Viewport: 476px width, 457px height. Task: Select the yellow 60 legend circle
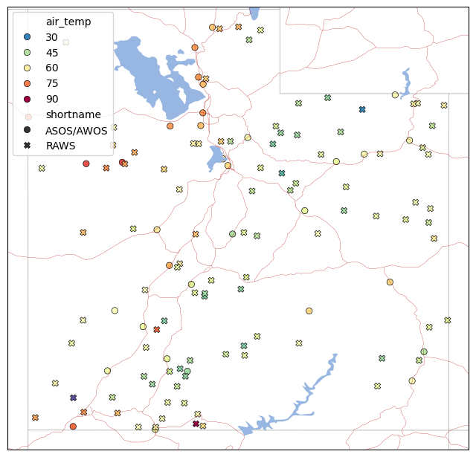click(x=27, y=68)
